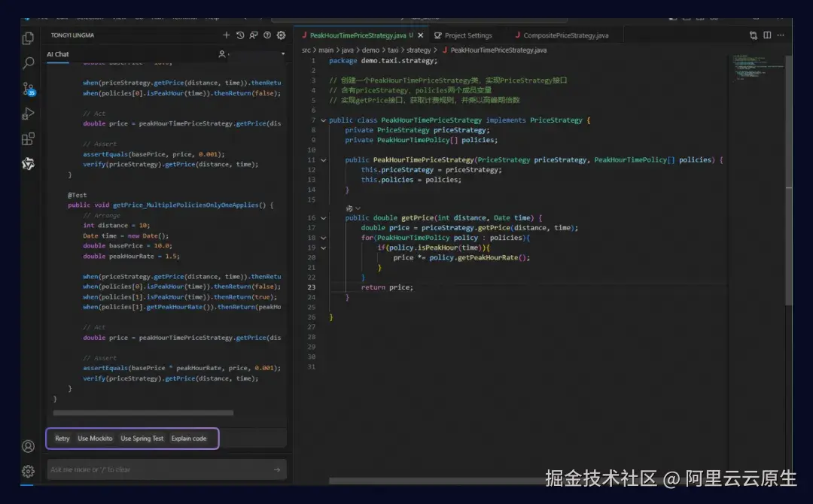Viewport: 813px width, 504px height.
Task: Click 'private PeakHourTimePolicy[] policies;' line
Action: 421,140
